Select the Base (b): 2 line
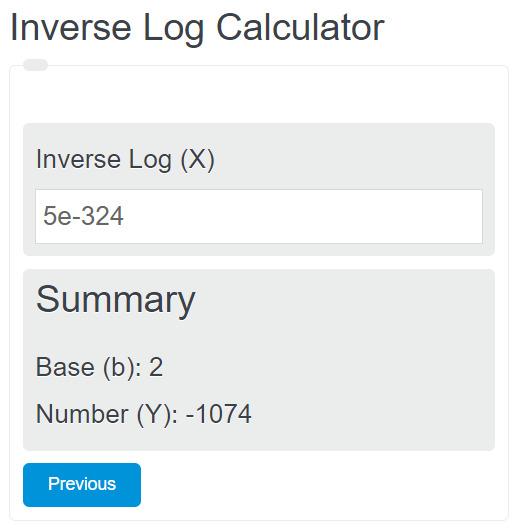This screenshot has width=516, height=530. [x=99, y=367]
